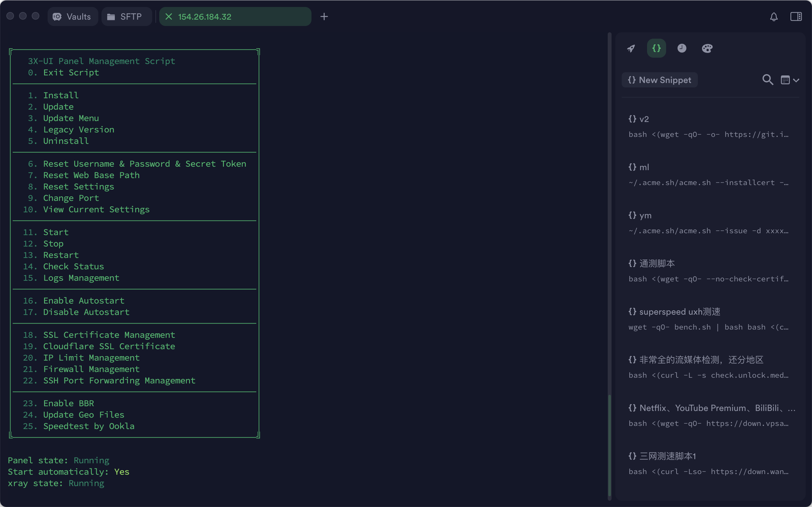Switch to the Vaults tab
812x507 pixels.
[73, 17]
